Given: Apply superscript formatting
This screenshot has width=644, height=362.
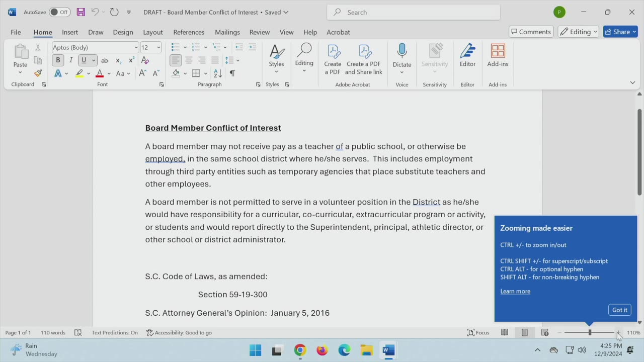Looking at the screenshot, I should (x=131, y=60).
